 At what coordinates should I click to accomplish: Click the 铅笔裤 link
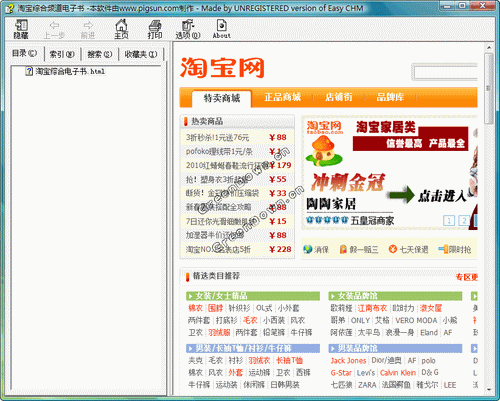pyautogui.click(x=274, y=332)
